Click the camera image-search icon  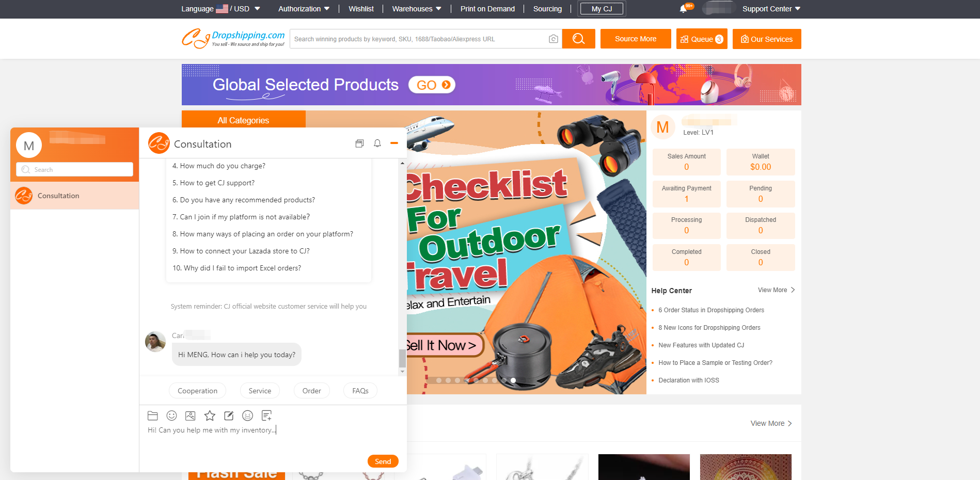[553, 39]
